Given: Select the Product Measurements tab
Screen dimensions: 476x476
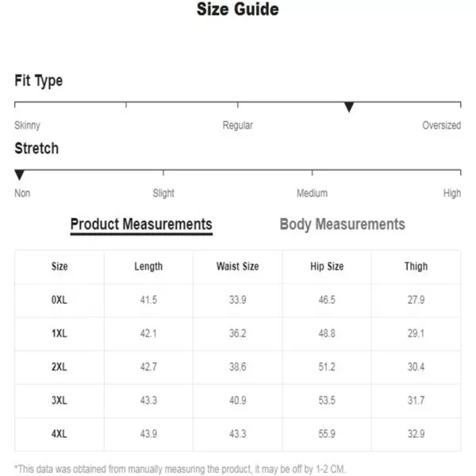Looking at the screenshot, I should click(x=141, y=225).
